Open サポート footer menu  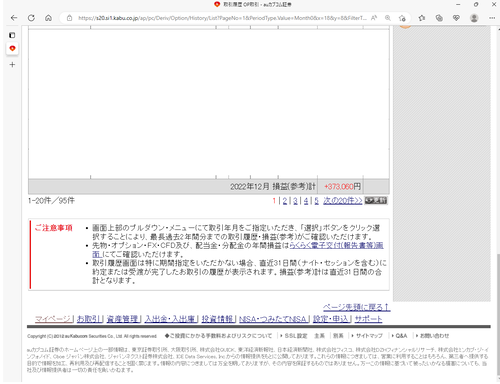[368, 319]
